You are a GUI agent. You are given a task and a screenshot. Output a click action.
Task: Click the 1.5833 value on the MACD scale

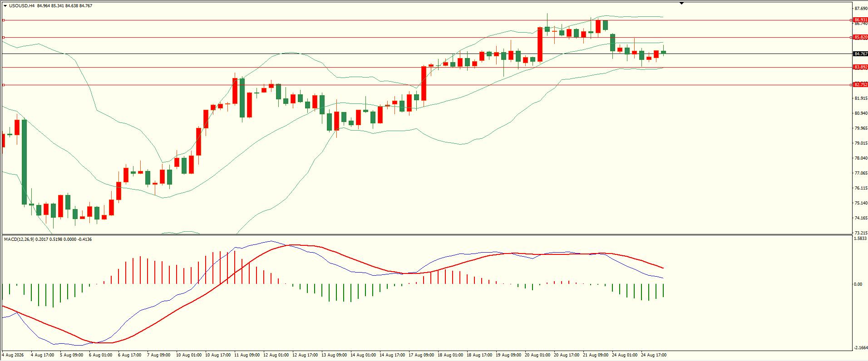click(860, 239)
